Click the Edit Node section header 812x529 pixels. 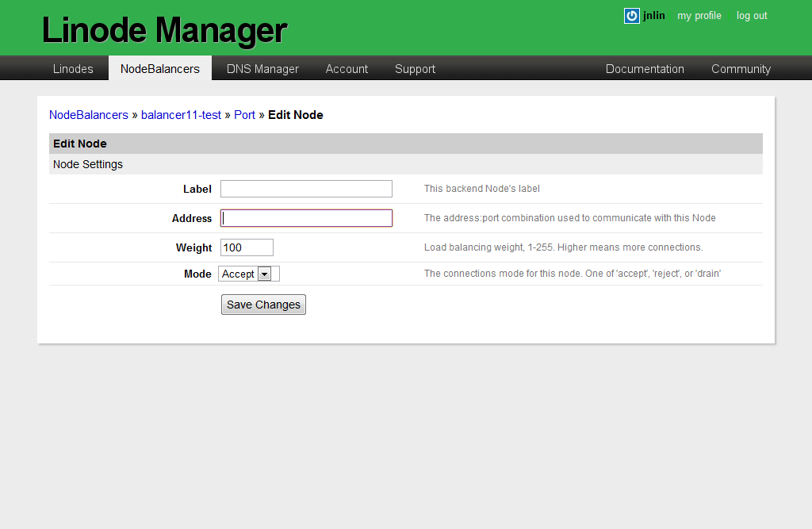pyautogui.click(x=406, y=144)
